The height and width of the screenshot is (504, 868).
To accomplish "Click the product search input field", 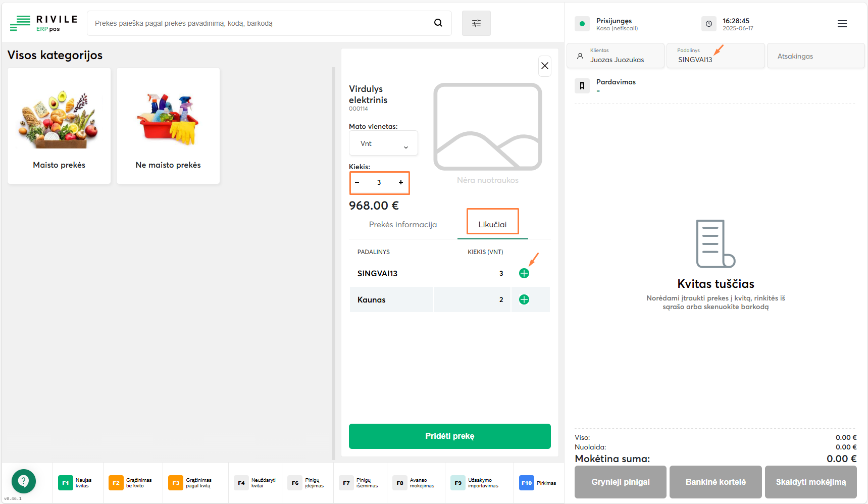I will (x=258, y=23).
